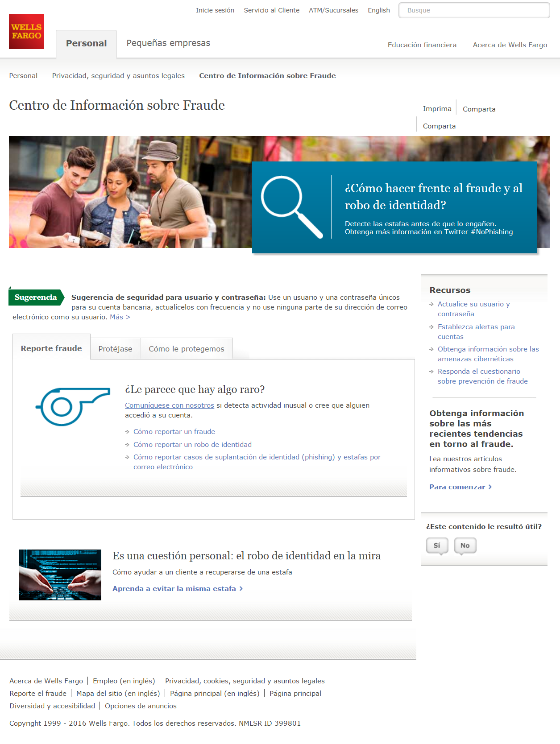Click Imprima to print the page

[437, 109]
